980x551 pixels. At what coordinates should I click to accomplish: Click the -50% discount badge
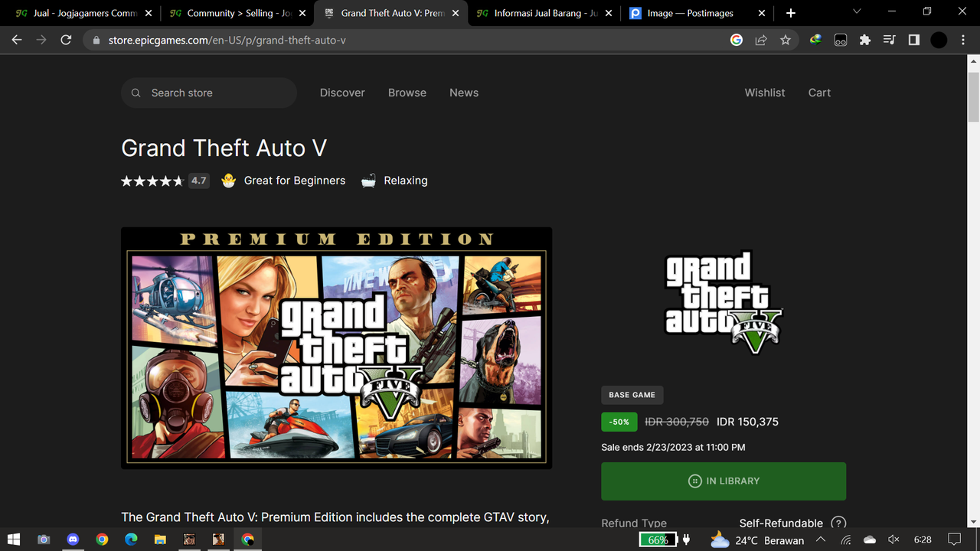tap(619, 422)
